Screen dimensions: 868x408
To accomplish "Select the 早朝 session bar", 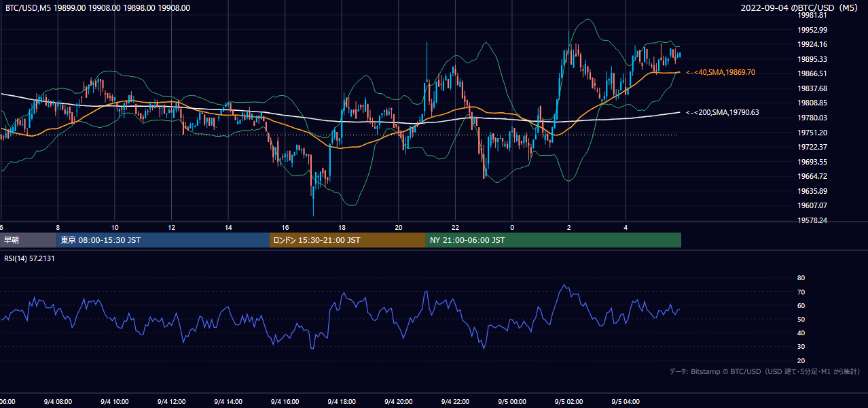I will click(28, 240).
